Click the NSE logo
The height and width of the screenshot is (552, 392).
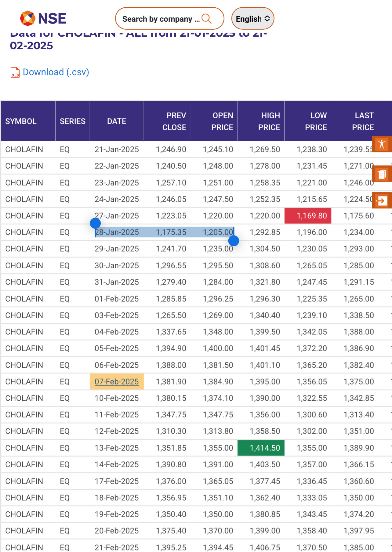coord(43,19)
